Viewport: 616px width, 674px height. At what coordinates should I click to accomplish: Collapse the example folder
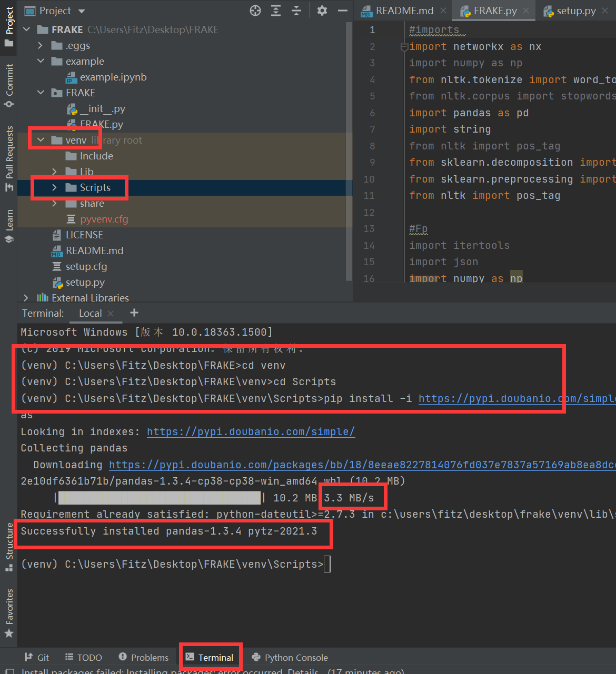tap(41, 61)
